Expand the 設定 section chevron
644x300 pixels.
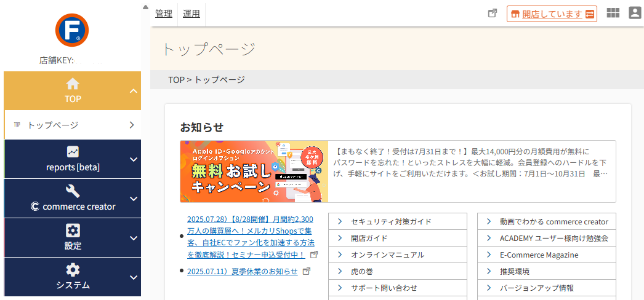[134, 238]
